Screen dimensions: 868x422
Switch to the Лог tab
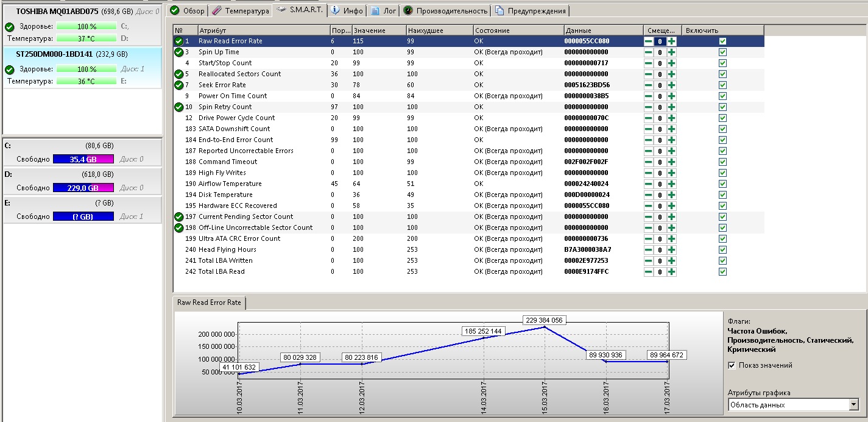(x=383, y=10)
